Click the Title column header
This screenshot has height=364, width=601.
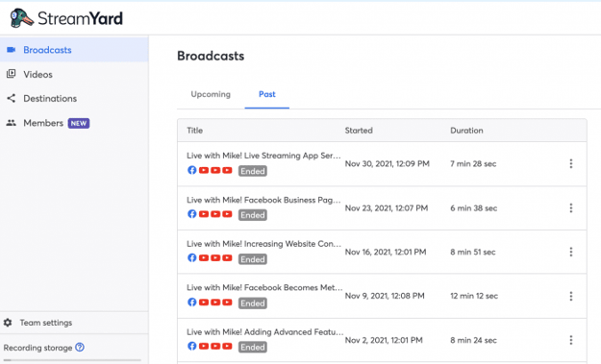point(194,131)
